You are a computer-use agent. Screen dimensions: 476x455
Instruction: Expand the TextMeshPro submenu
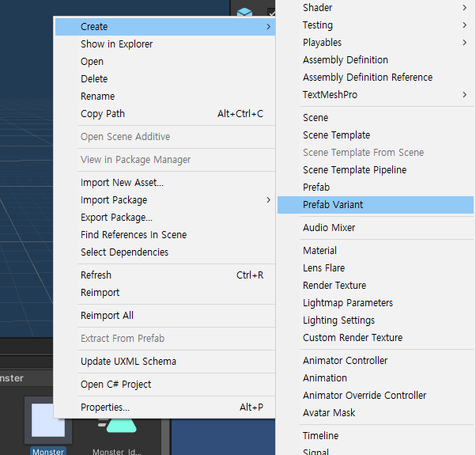(376, 95)
